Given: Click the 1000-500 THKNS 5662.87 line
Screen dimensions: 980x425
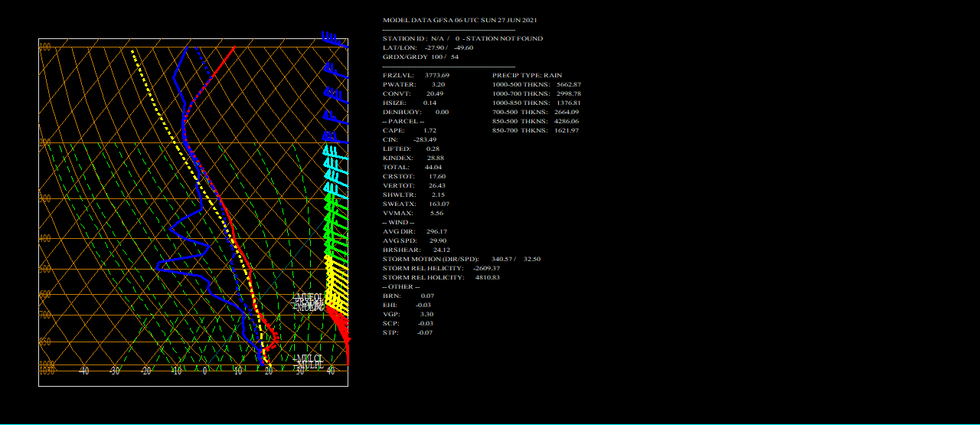Looking at the screenshot, I should pyautogui.click(x=537, y=84).
